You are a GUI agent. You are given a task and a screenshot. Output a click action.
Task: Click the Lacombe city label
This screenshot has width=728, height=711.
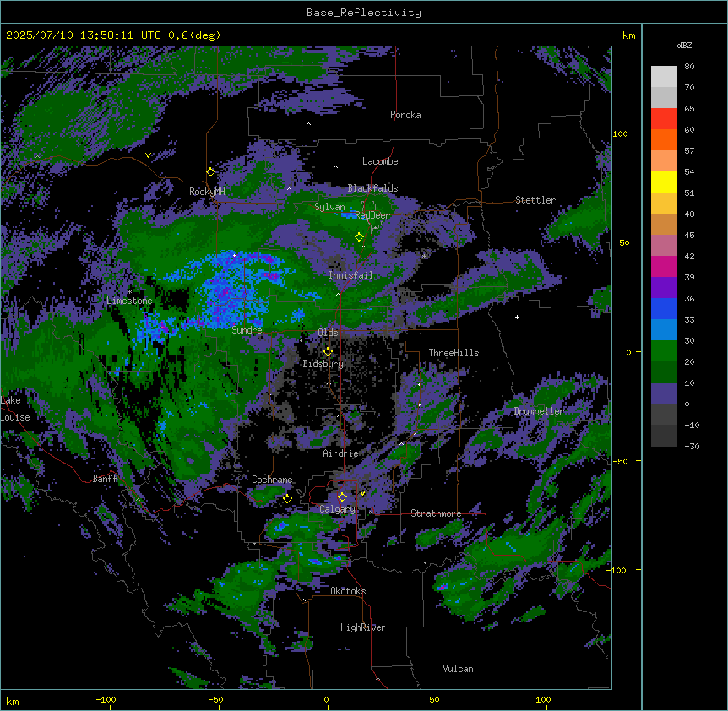coord(380,161)
